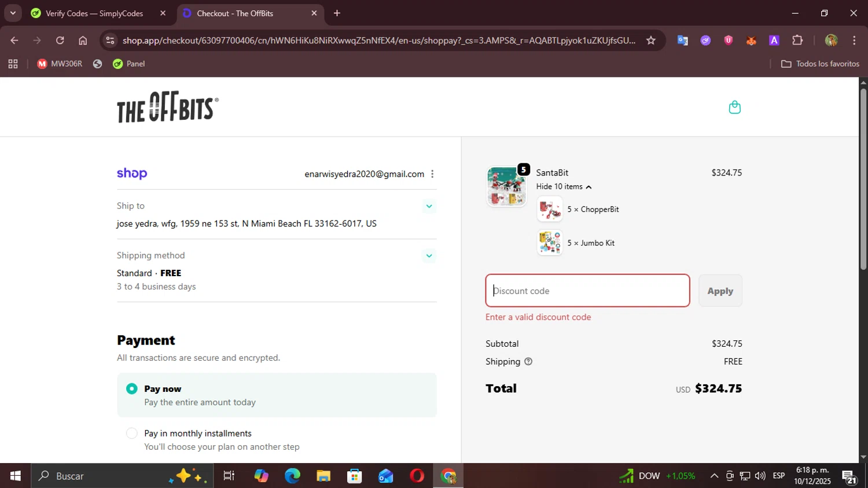Click the ESP language indicator

(779, 476)
